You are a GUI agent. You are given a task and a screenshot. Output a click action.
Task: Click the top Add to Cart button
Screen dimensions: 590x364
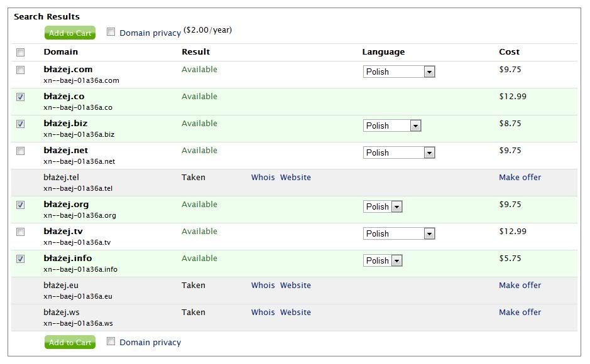tap(70, 33)
